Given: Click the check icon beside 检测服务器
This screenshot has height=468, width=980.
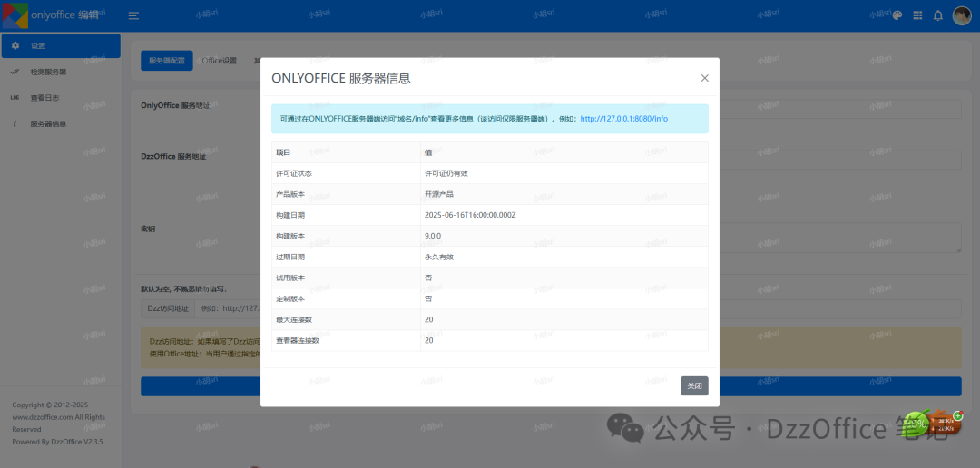Looking at the screenshot, I should (x=15, y=72).
